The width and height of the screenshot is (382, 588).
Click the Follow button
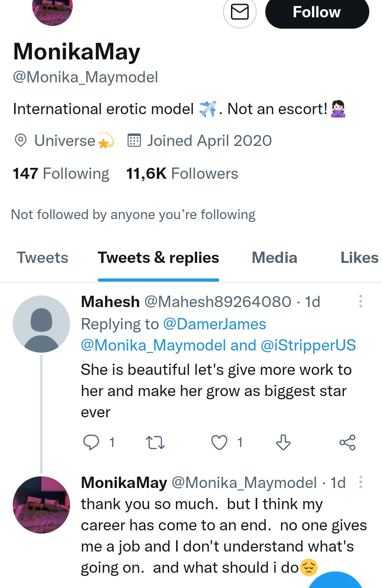pyautogui.click(x=317, y=12)
